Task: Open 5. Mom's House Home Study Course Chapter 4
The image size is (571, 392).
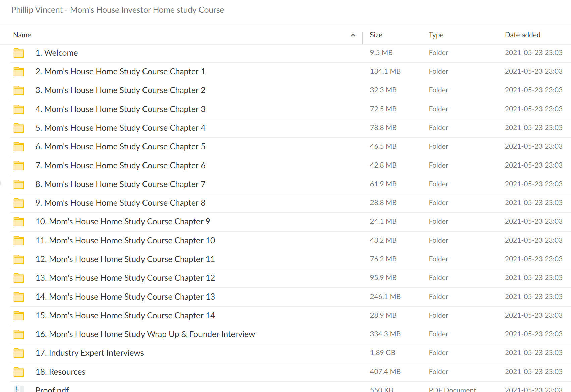Action: click(120, 128)
